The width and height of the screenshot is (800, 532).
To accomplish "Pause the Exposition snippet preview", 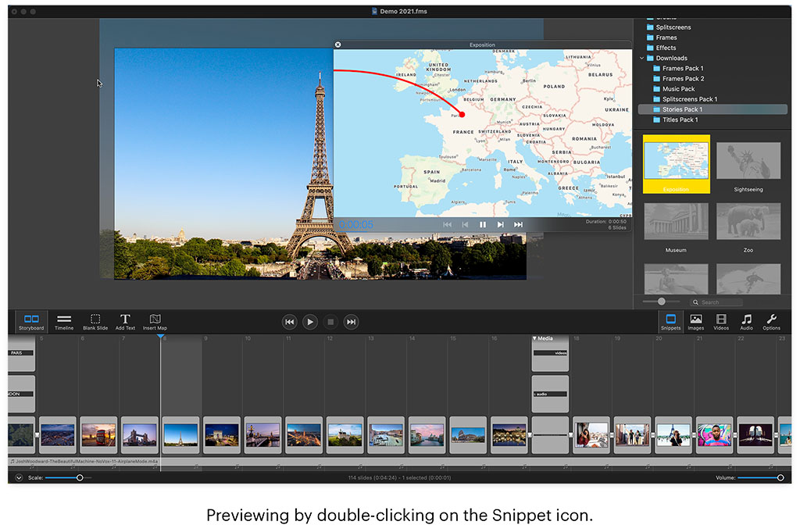I will pos(483,224).
